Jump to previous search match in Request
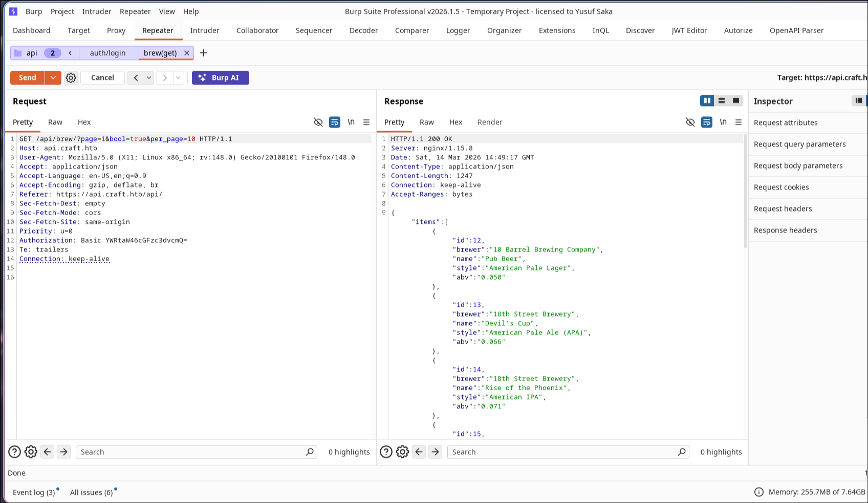Screen dimensions: 868x503 (x=48, y=452)
